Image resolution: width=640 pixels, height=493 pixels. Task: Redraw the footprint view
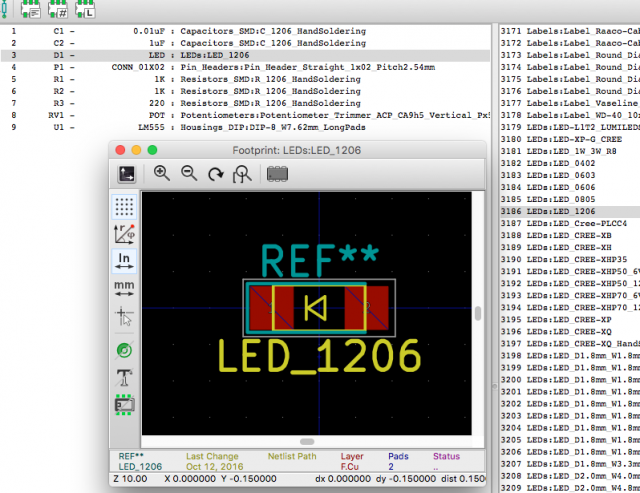point(216,174)
